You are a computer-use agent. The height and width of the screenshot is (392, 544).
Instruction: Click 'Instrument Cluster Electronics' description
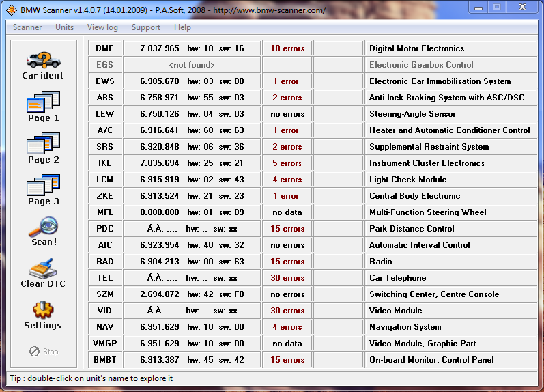tap(427, 163)
